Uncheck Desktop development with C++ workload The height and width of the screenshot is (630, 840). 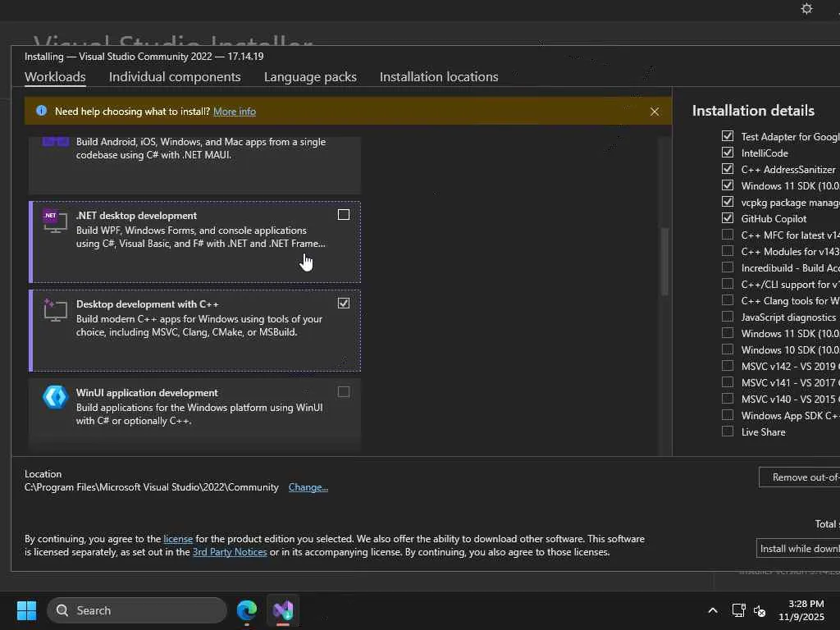pyautogui.click(x=344, y=304)
